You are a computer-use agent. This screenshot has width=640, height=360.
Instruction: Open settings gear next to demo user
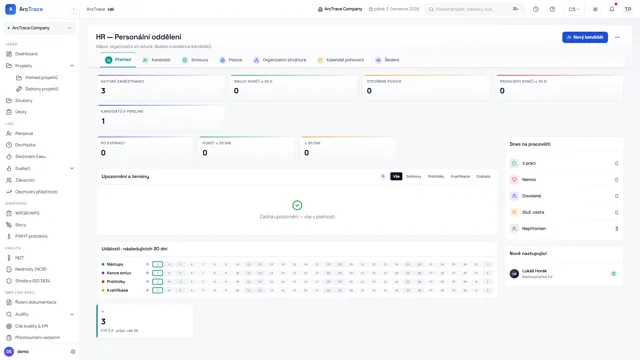[x=73, y=351]
